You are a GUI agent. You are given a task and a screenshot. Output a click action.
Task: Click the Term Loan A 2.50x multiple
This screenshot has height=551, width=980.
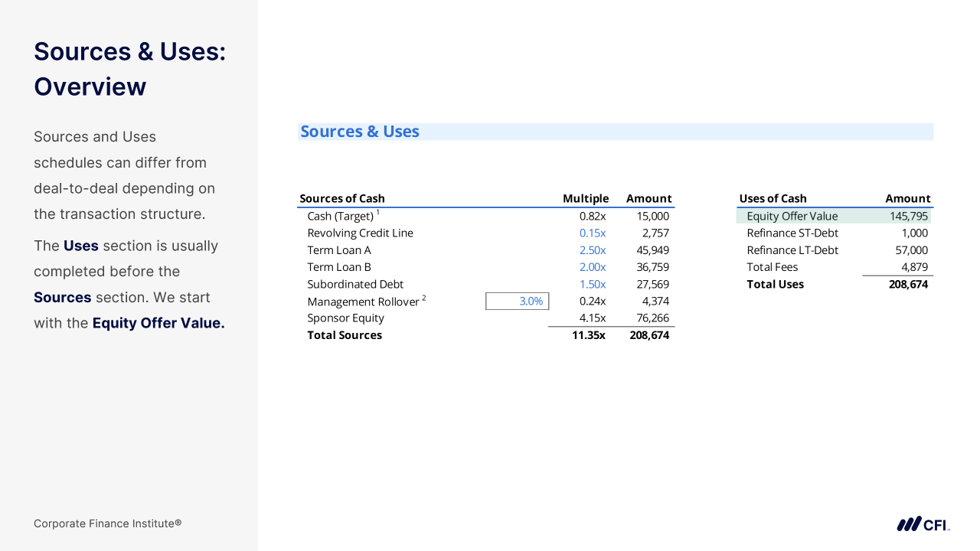point(592,250)
